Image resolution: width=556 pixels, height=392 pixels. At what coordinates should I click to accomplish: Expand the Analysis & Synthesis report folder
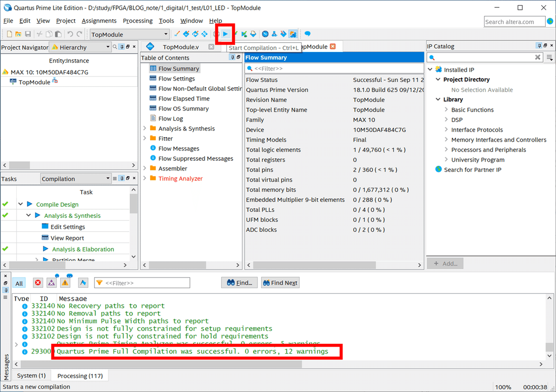coord(145,128)
